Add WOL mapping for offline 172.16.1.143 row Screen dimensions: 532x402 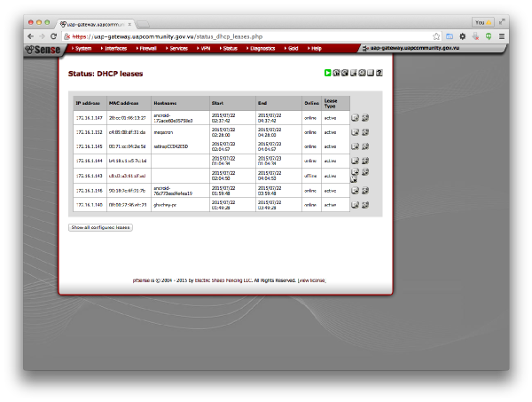[x=365, y=172]
